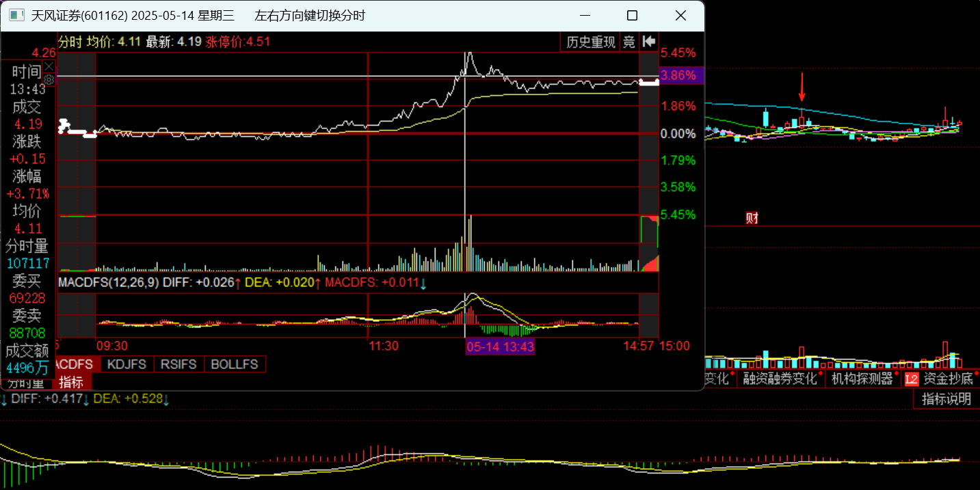Click the 11:30 time axis label
The width and height of the screenshot is (980, 490).
pyautogui.click(x=384, y=346)
